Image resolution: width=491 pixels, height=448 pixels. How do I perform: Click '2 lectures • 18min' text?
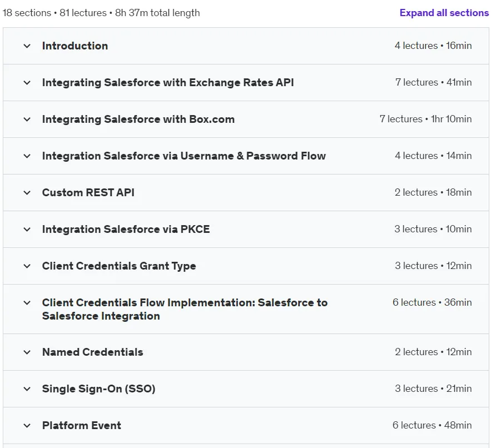pos(433,192)
